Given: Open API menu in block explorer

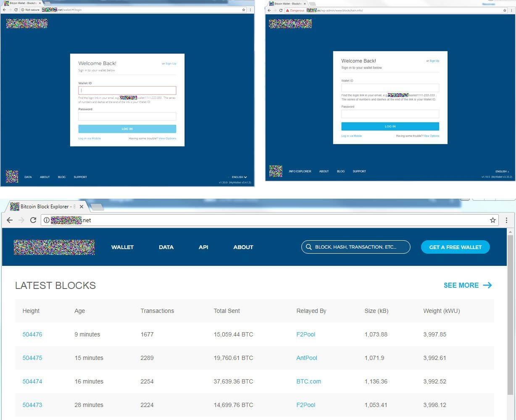Looking at the screenshot, I should point(203,247).
